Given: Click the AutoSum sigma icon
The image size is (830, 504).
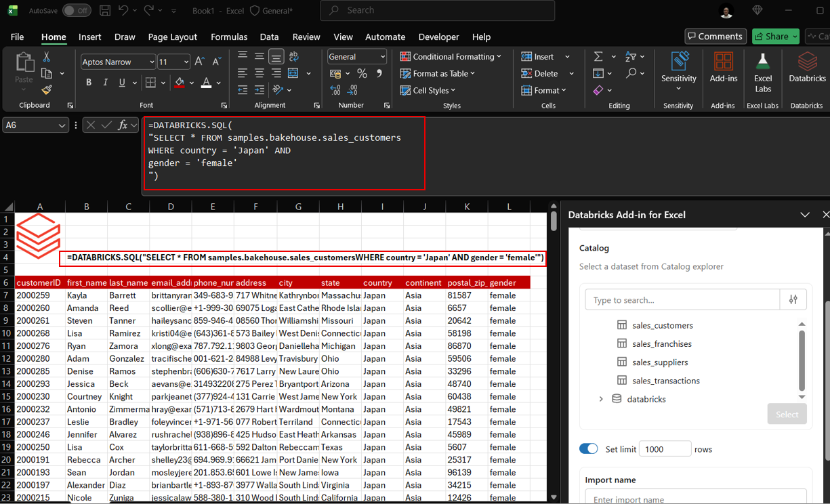Looking at the screenshot, I should 598,56.
